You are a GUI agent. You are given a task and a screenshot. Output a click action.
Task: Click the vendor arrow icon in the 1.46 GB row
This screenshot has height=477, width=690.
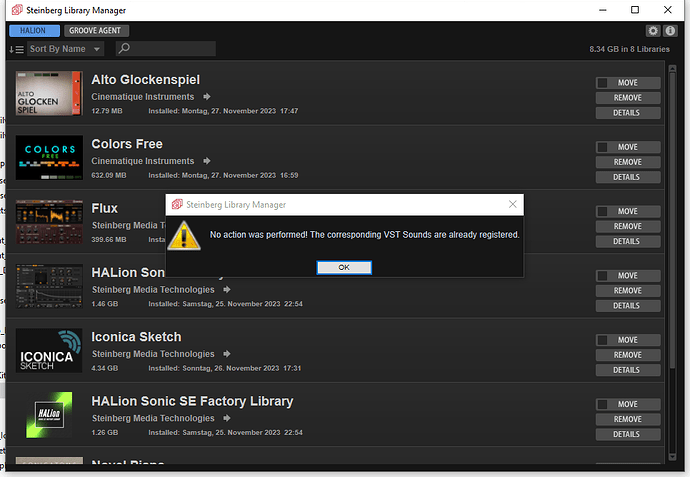coord(227,289)
